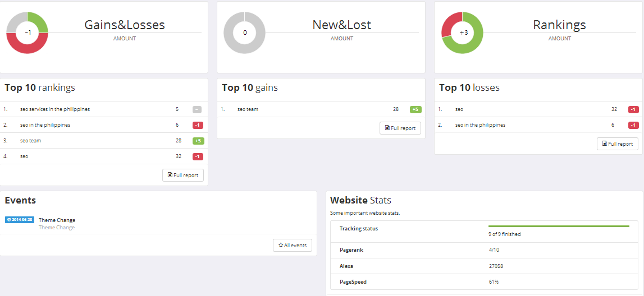Click +5 badge in Top 10 rankings

(x=197, y=141)
